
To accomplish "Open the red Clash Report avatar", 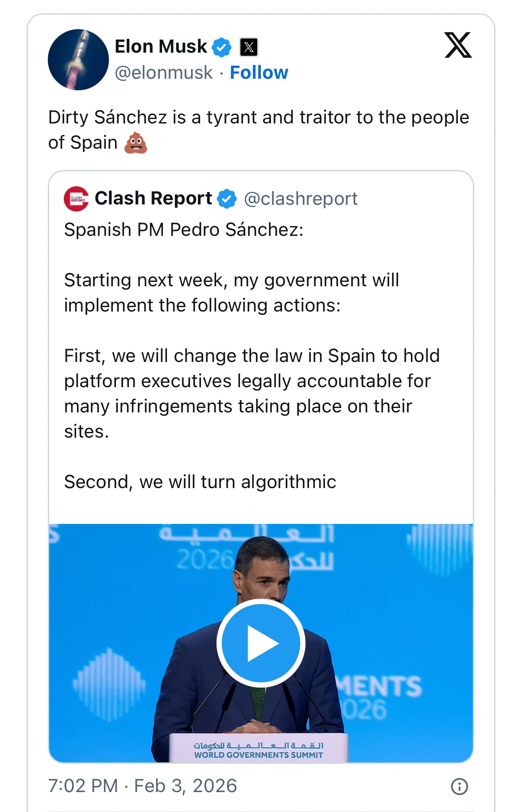I will pos(76,199).
